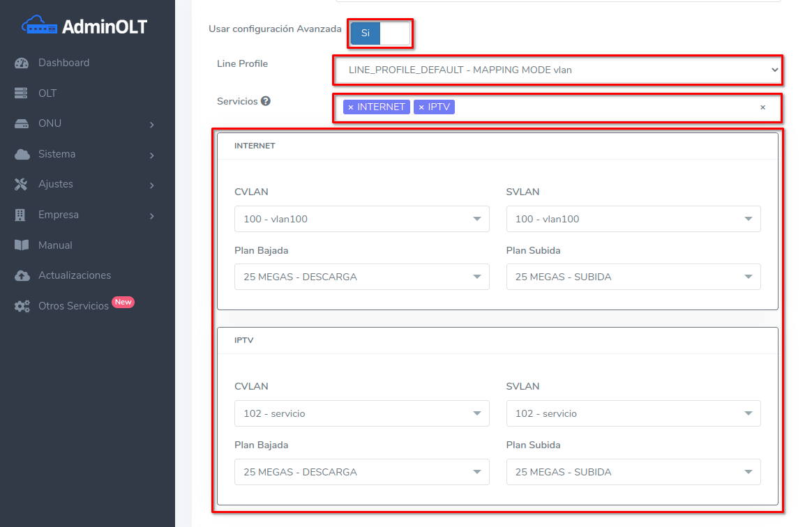This screenshot has height=527, width=812.
Task: Remove the INTERNET service tag
Action: (351, 107)
